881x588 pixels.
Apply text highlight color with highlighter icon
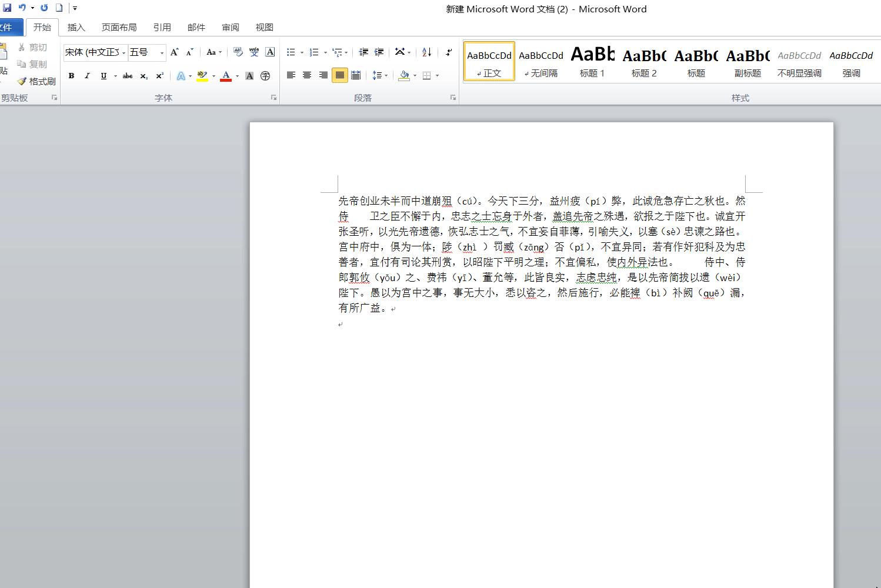pos(202,75)
